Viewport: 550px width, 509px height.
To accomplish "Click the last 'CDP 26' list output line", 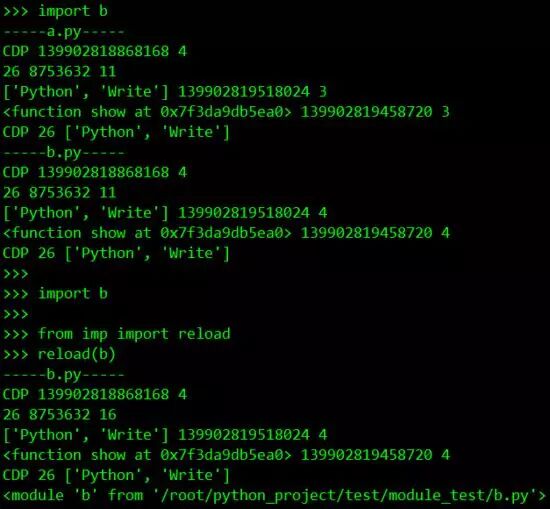I will point(116,475).
